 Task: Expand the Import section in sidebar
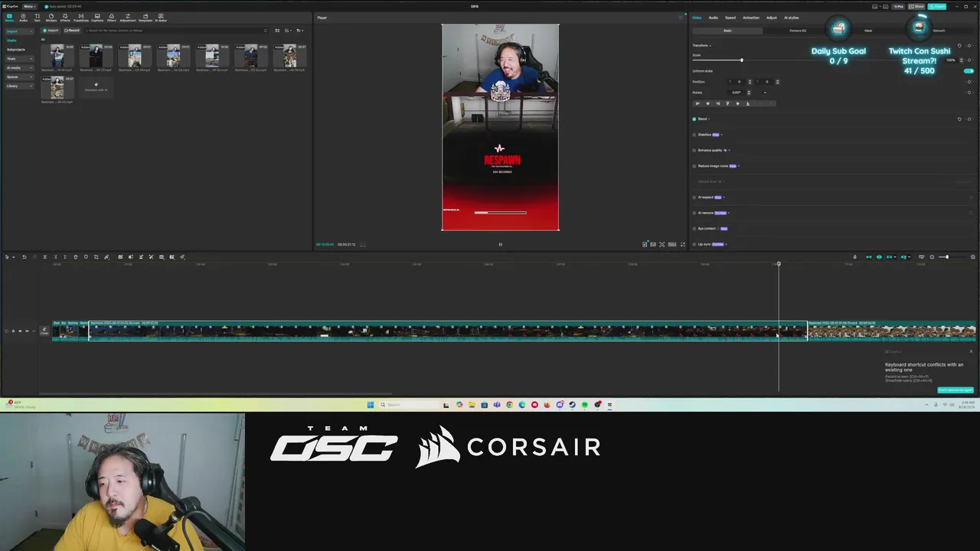point(20,31)
